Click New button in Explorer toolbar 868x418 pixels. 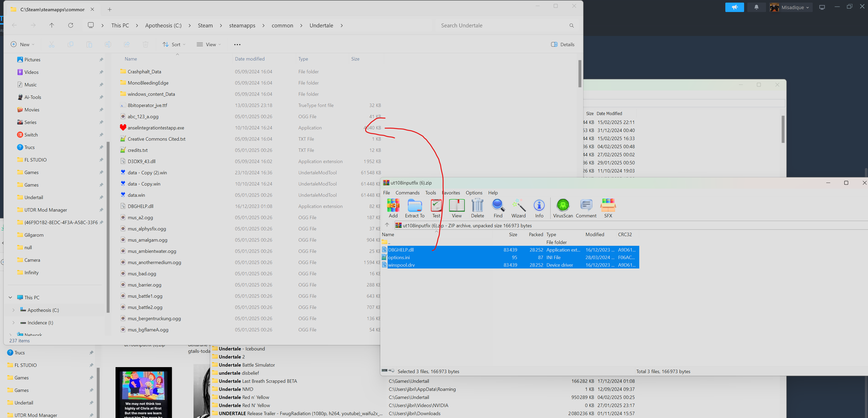[23, 45]
